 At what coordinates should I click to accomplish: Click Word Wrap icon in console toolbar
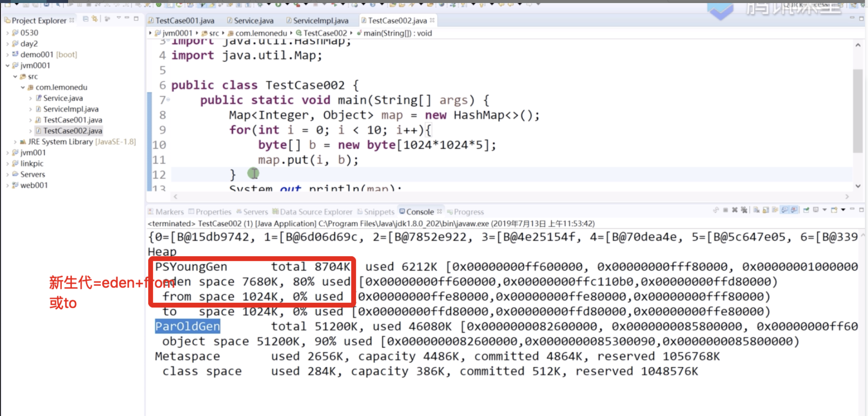click(775, 210)
